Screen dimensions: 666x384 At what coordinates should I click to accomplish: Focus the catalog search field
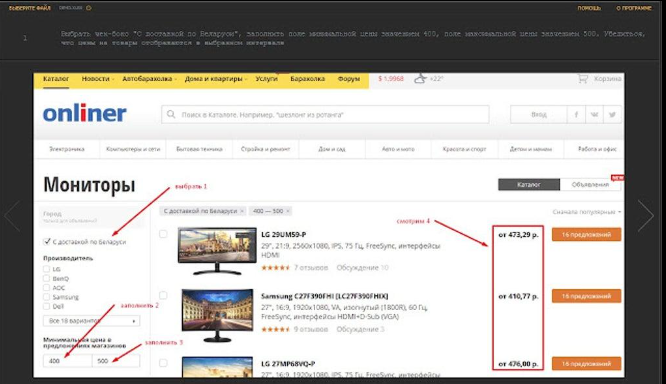(x=325, y=114)
